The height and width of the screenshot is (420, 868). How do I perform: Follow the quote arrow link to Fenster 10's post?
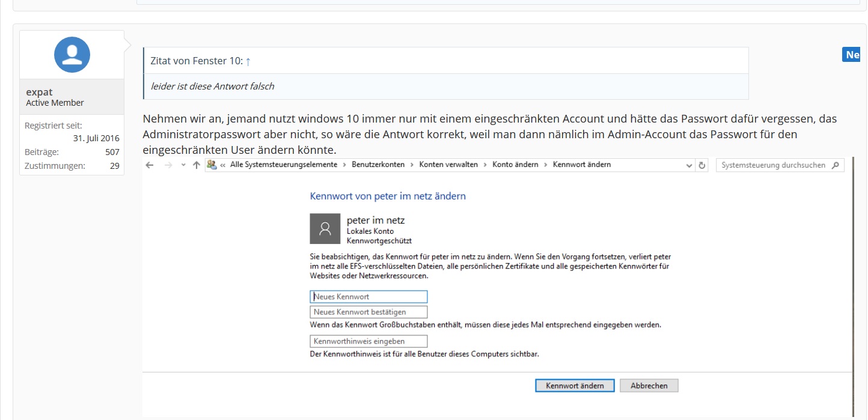coord(248,61)
